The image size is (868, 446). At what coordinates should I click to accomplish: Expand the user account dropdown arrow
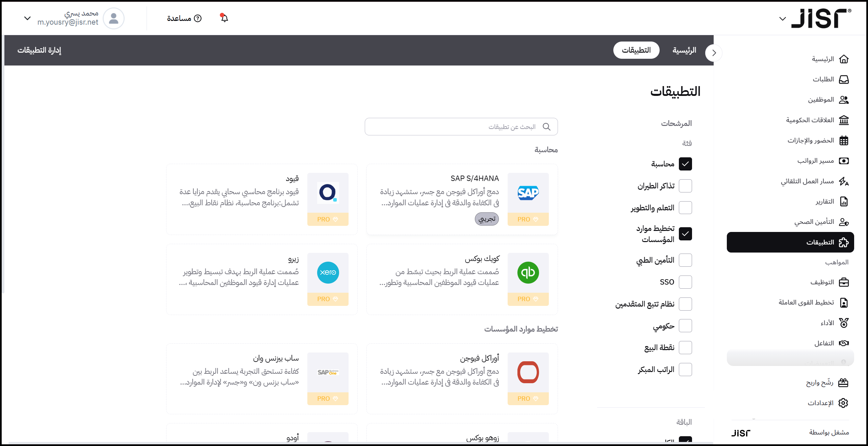point(28,18)
